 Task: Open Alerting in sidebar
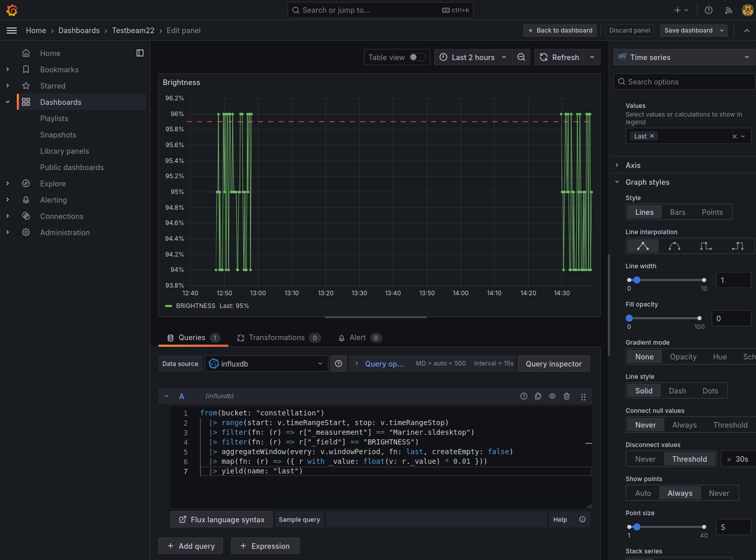[x=53, y=200]
